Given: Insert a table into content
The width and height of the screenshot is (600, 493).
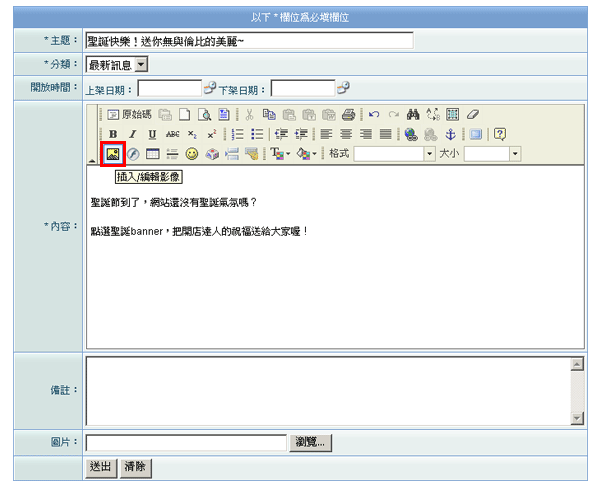Looking at the screenshot, I should (152, 154).
